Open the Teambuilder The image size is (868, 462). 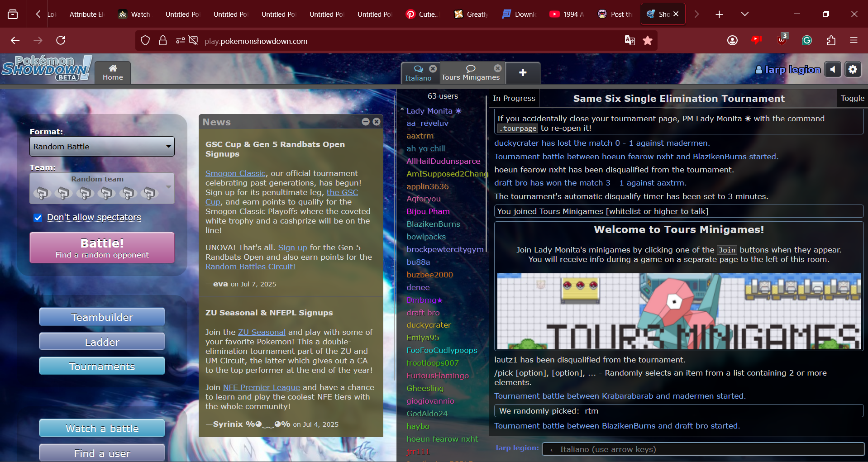point(102,317)
